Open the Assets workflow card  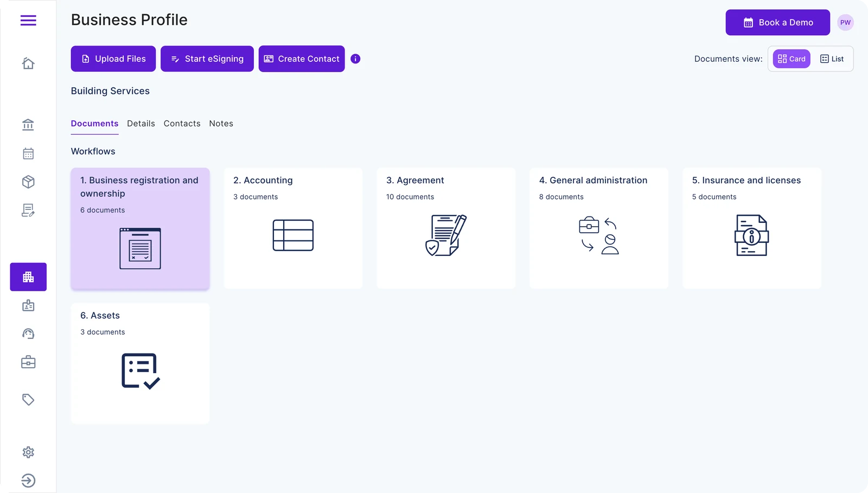pos(140,363)
